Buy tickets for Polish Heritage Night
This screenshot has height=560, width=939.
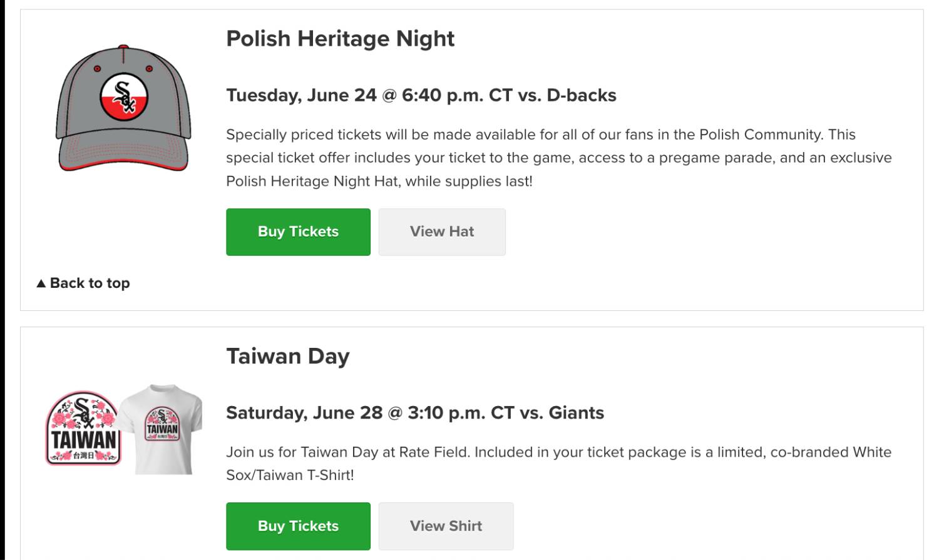click(x=298, y=232)
